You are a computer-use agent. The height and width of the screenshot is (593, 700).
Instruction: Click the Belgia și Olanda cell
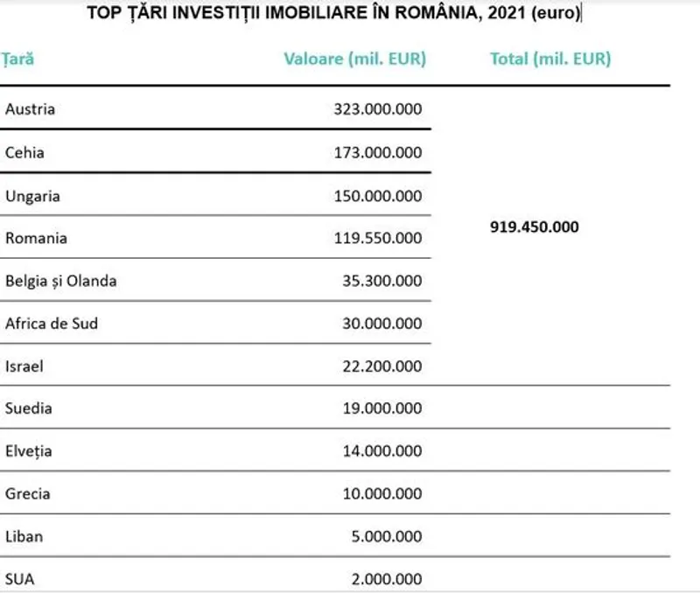(x=60, y=281)
